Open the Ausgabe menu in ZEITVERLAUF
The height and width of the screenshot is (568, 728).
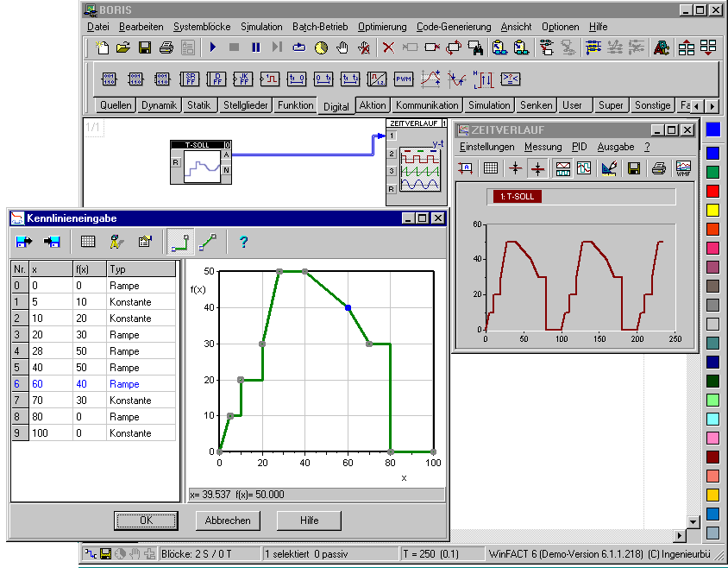coord(616,147)
